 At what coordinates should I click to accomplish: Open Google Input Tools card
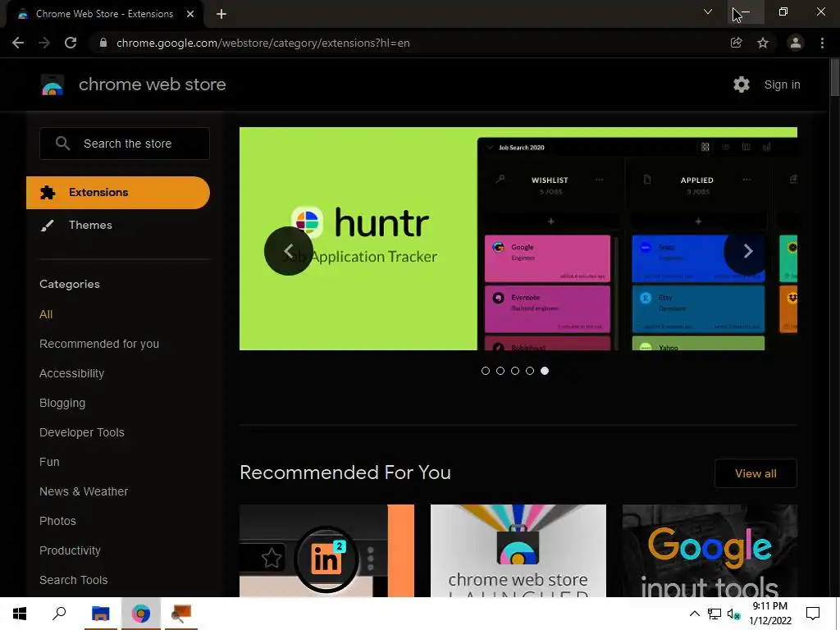click(710, 550)
